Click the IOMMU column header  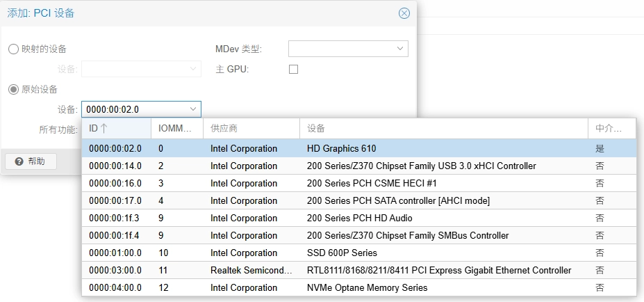point(176,128)
